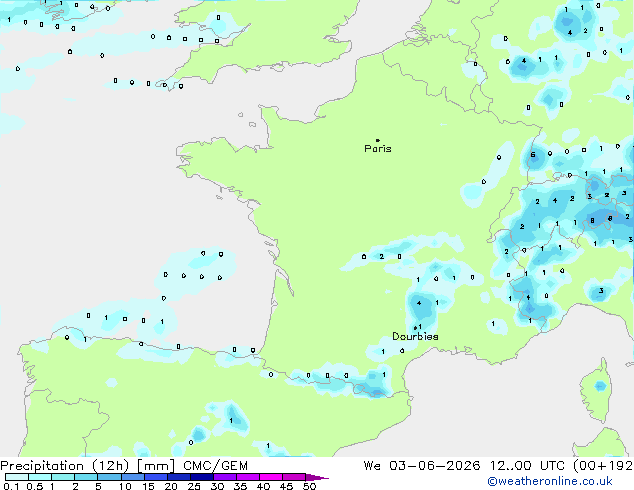Pick the legend swatch between 5 and 10
Screen dimensions: 634x490
[109, 477]
